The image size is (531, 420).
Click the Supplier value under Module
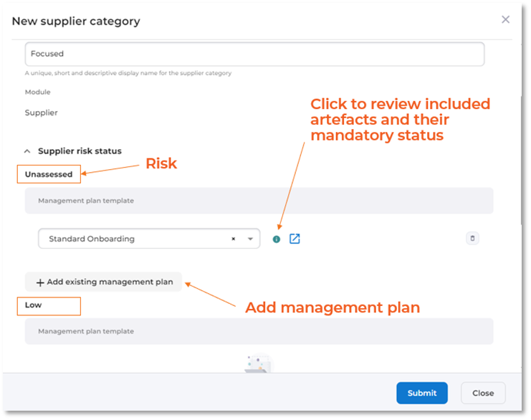coord(42,113)
